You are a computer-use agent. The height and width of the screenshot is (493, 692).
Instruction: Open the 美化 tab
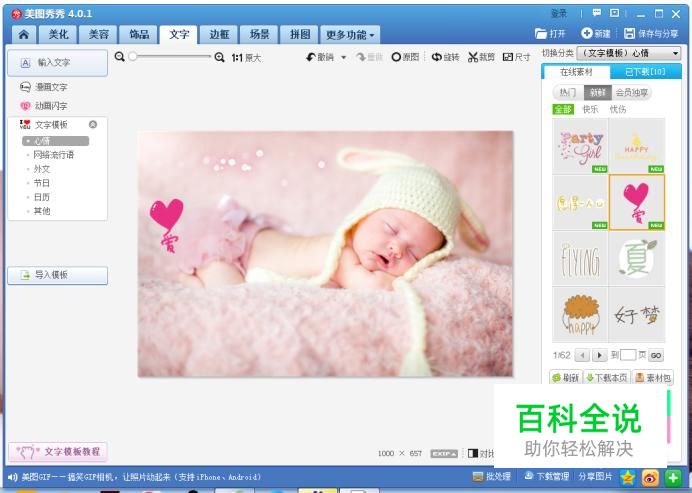(58, 34)
